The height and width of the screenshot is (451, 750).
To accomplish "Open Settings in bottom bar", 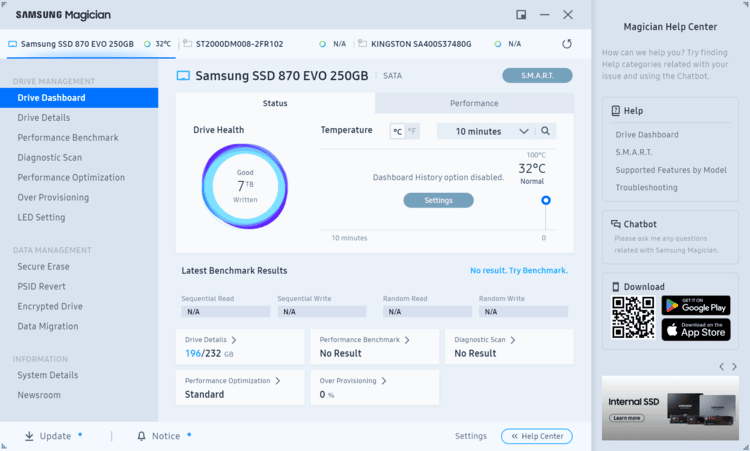I will click(471, 436).
